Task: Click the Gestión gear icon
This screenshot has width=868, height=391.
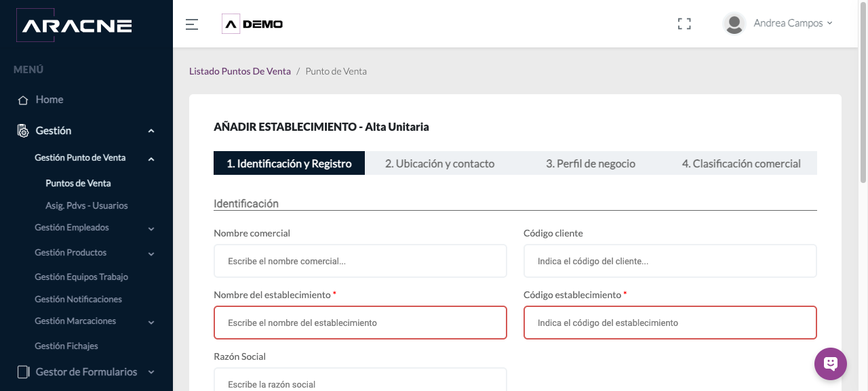Action: (x=23, y=131)
